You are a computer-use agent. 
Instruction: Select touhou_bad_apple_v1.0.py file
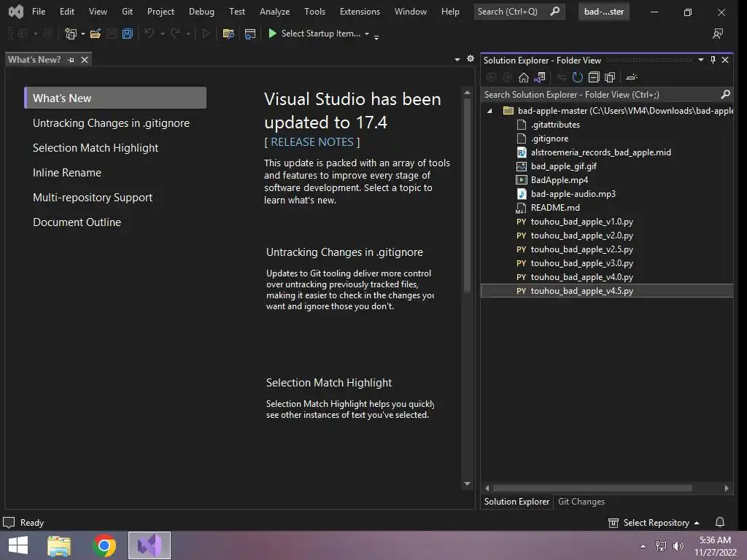point(581,222)
